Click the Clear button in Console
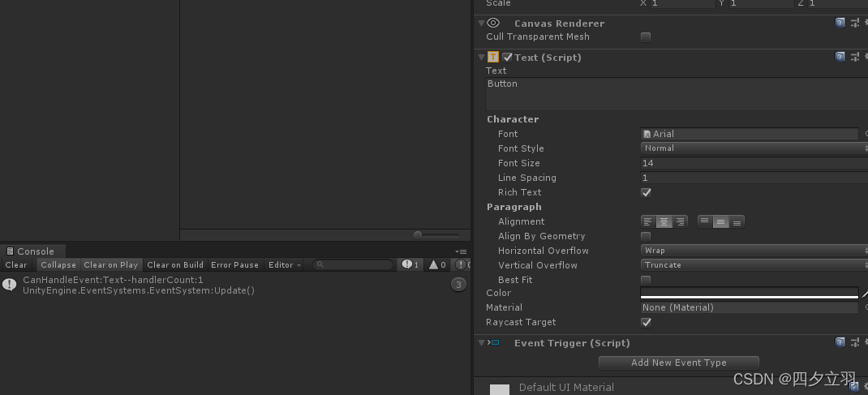This screenshot has width=868, height=395. tap(16, 264)
